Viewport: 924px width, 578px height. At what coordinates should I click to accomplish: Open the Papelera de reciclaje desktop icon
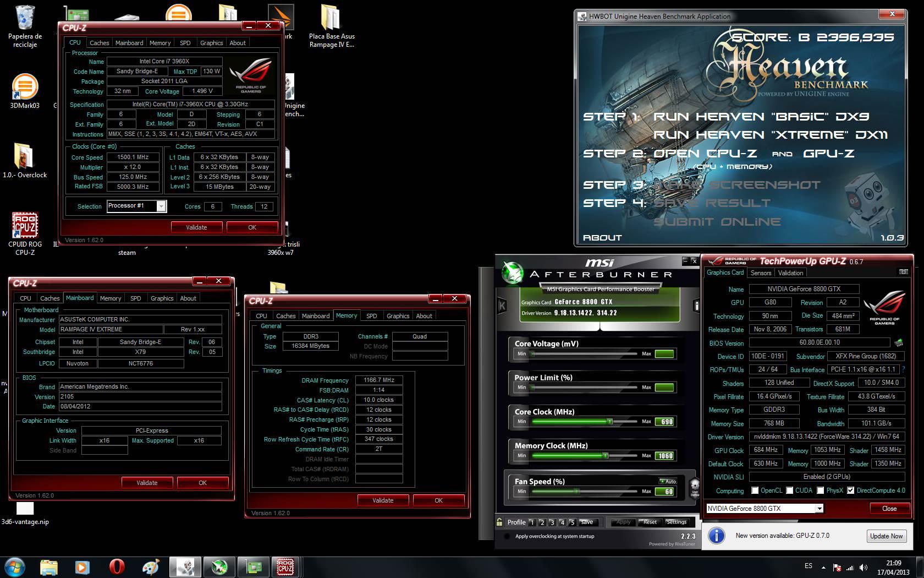click(x=25, y=26)
